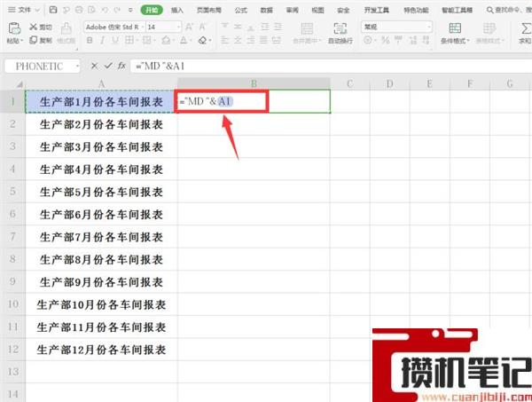Image resolution: width=532 pixels, height=402 pixels.
Task: Expand the 粘贴 paste options arrow
Action: tap(21, 41)
